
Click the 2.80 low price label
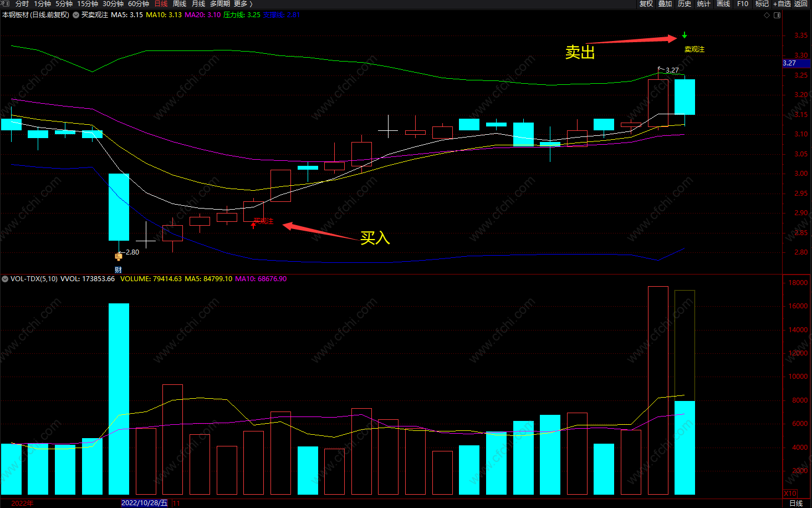[x=132, y=252]
